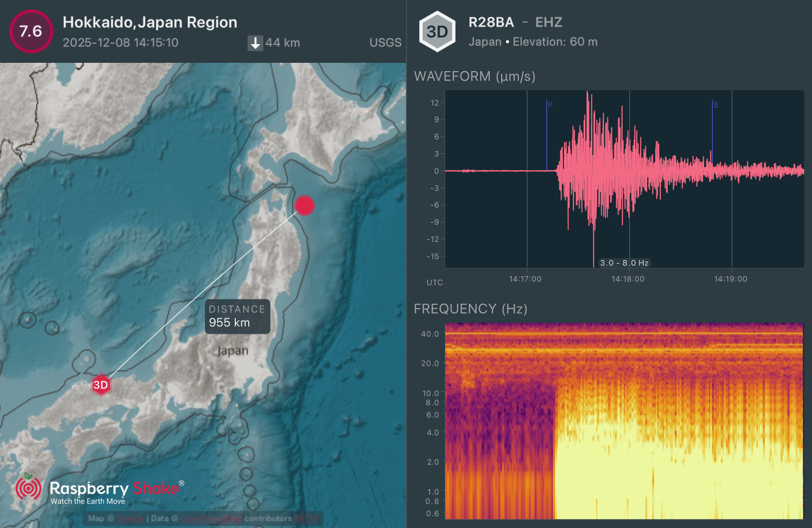Select the 3D station marker on map
The height and width of the screenshot is (528, 812).
101,385
